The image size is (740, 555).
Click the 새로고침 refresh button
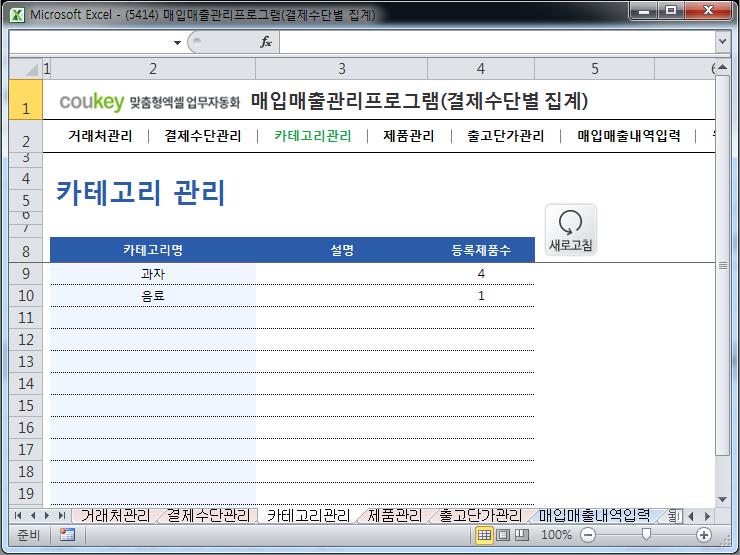571,230
